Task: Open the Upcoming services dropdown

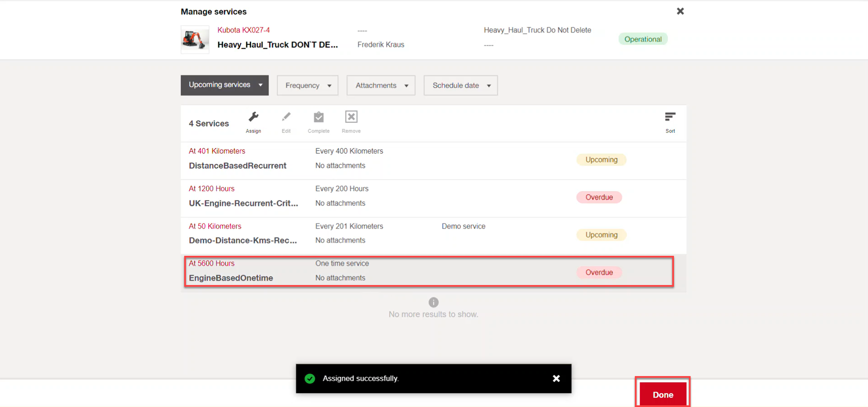Action: pos(225,85)
